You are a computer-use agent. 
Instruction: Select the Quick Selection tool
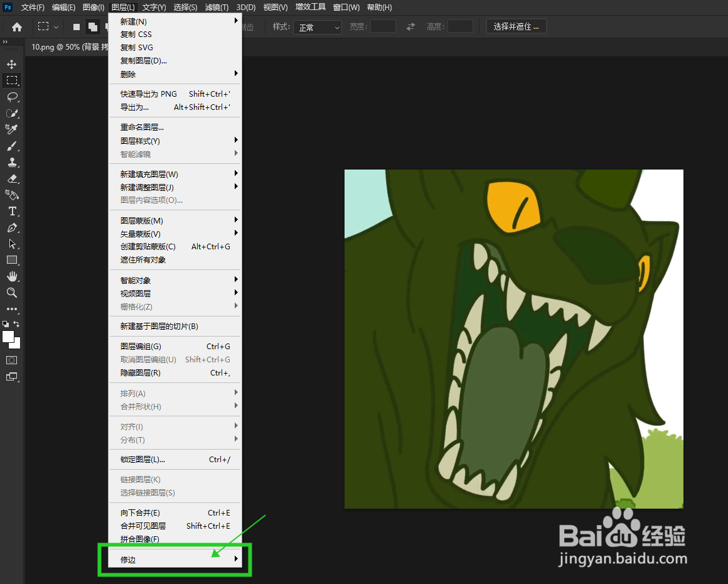pyautogui.click(x=11, y=113)
